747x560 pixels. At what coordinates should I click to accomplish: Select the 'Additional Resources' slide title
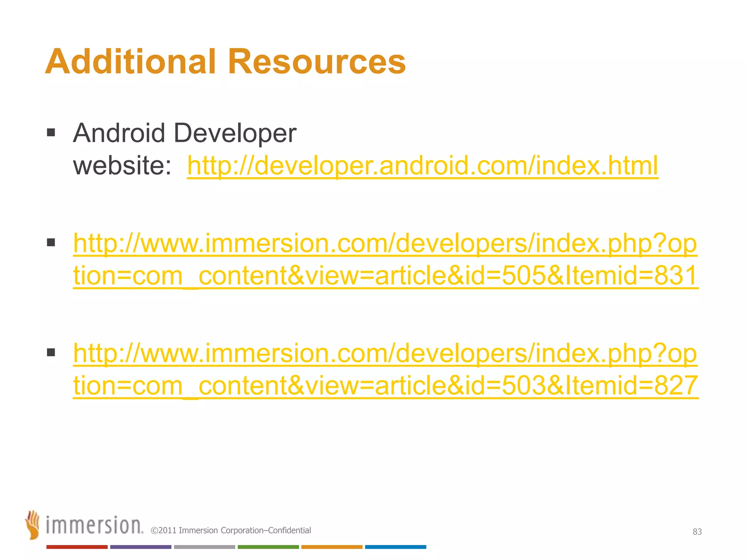(225, 61)
